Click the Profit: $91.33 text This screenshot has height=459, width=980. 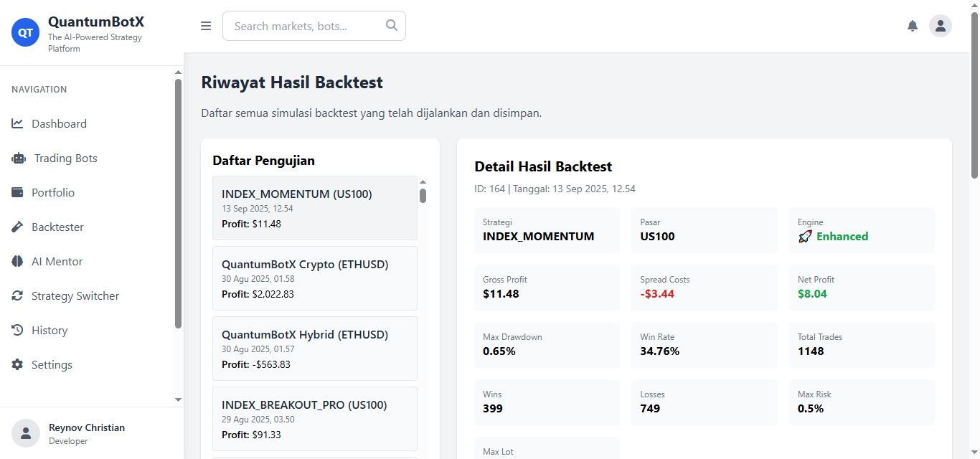(251, 435)
